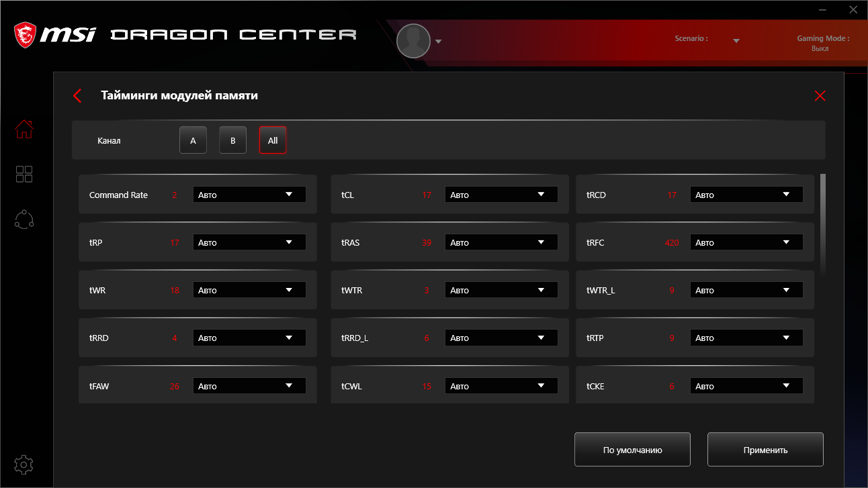Click the tRFC current value 420
The height and width of the screenshot is (488, 868).
point(672,242)
